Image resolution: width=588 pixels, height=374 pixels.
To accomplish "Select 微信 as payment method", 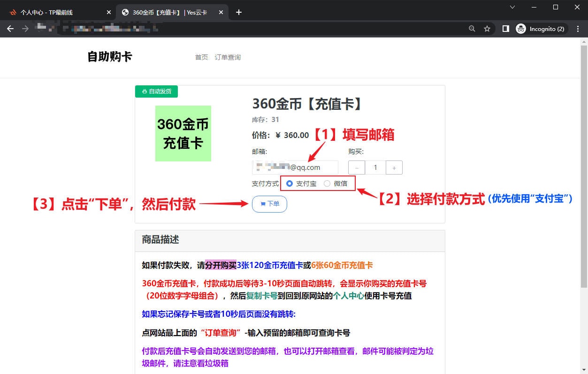I will pos(327,183).
